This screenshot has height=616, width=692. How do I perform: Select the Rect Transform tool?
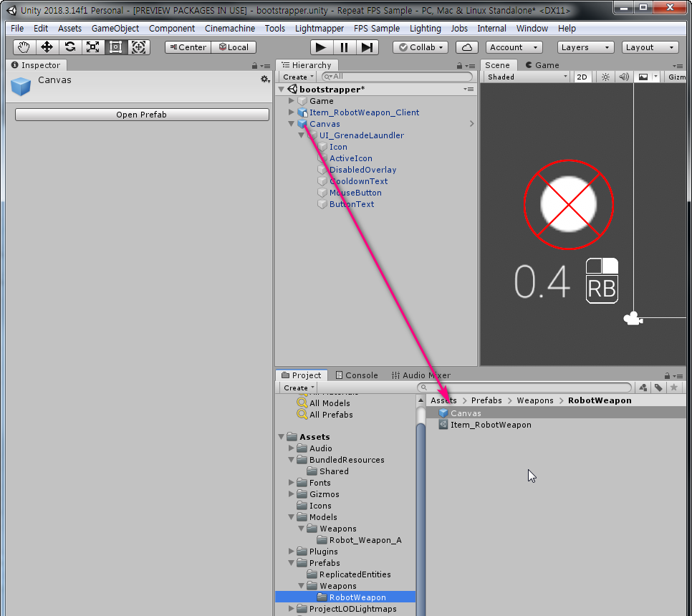pos(115,47)
